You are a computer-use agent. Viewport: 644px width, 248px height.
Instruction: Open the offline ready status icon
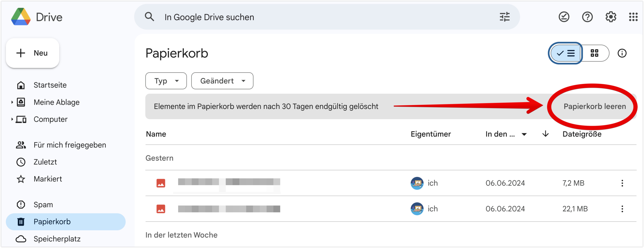click(x=564, y=17)
